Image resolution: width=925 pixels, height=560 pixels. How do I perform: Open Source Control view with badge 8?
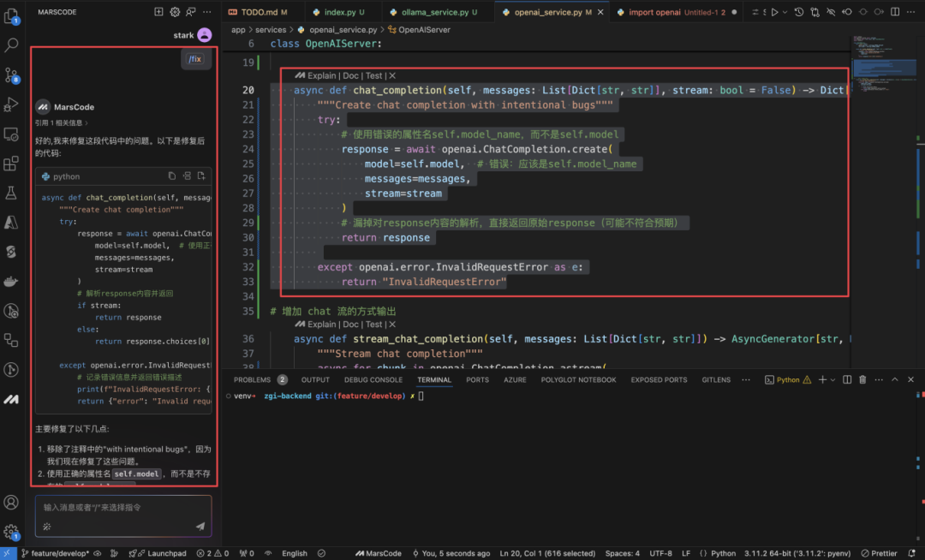tap(11, 74)
